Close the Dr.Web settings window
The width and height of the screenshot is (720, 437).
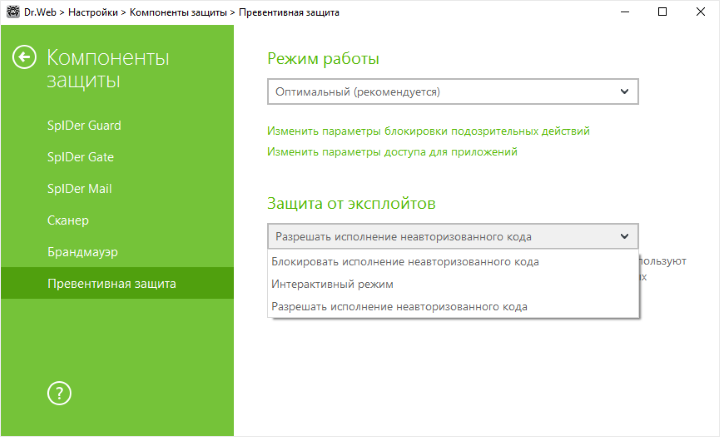700,12
